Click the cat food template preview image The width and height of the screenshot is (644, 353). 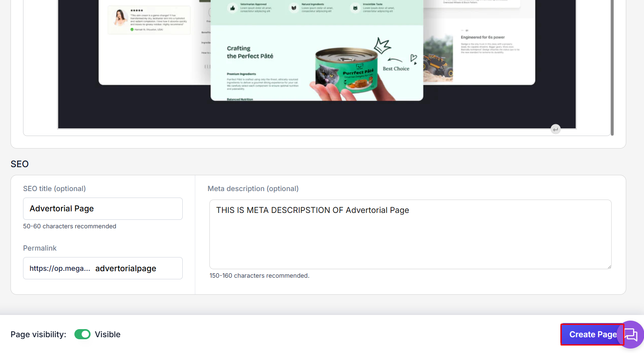click(x=317, y=50)
